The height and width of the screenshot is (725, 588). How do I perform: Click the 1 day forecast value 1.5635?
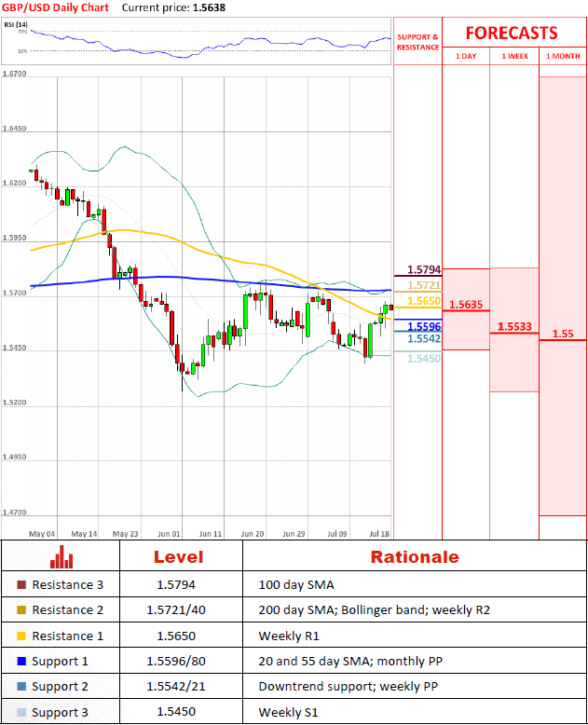point(466,304)
